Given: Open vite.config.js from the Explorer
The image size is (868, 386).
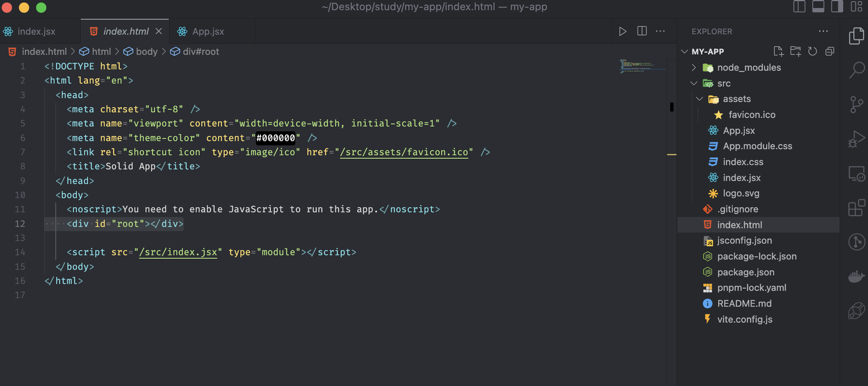Looking at the screenshot, I should 744,319.
